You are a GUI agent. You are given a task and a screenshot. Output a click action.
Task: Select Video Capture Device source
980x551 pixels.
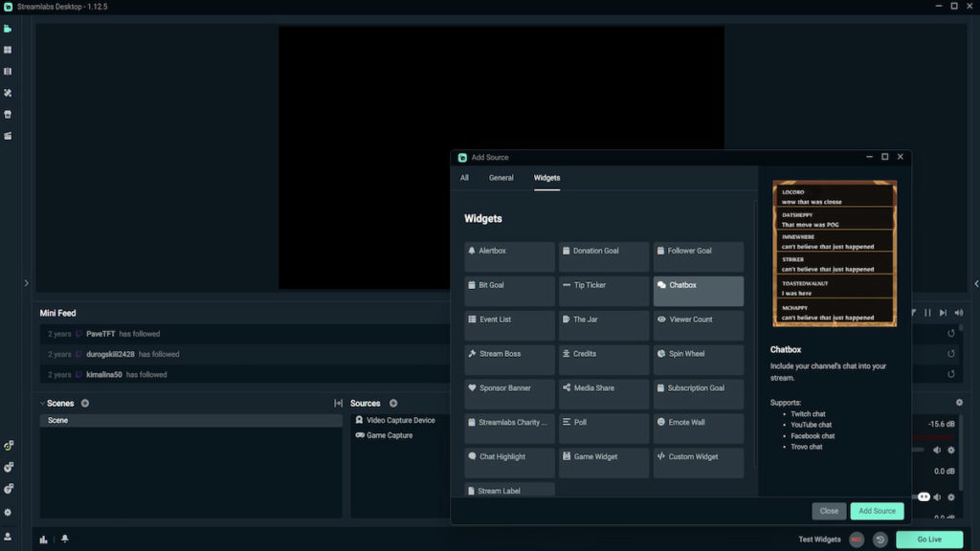[x=400, y=421]
